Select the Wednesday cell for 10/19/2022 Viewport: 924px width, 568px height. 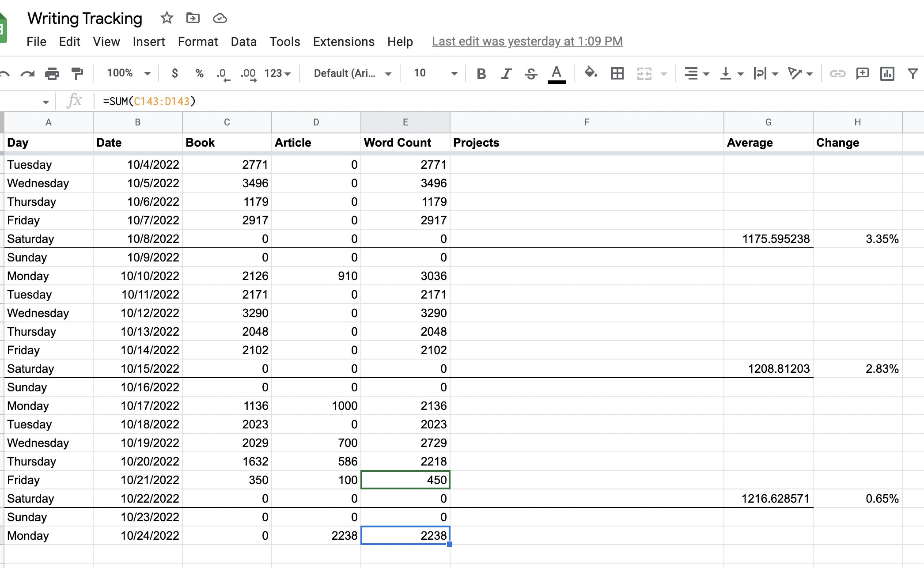coord(49,443)
